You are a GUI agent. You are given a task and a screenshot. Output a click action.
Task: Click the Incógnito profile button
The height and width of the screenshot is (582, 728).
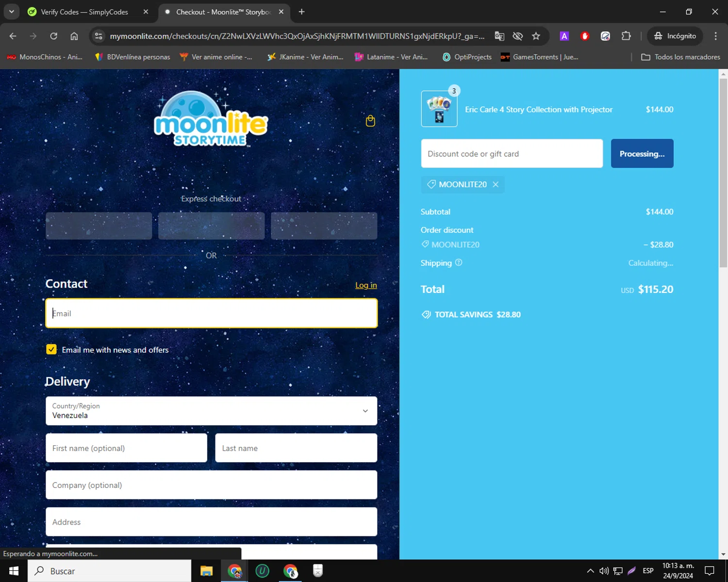(x=675, y=36)
